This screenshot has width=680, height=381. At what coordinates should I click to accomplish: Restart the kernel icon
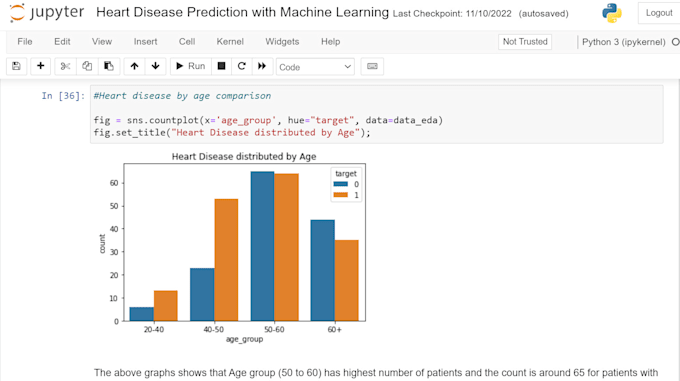242,66
